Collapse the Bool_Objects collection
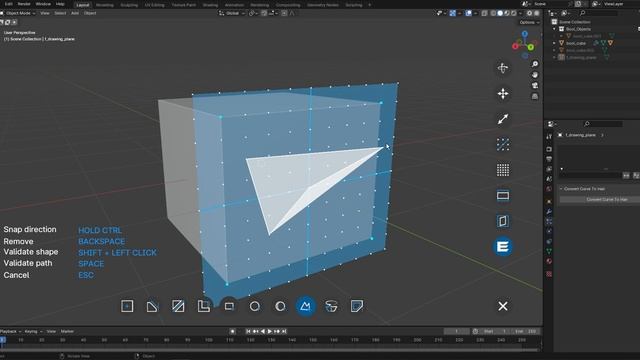Viewport: 640px width, 360px height. pyautogui.click(x=554, y=29)
